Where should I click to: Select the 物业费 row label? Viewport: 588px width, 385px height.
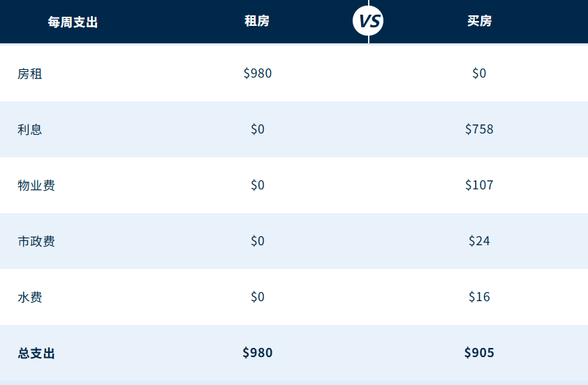click(36, 185)
